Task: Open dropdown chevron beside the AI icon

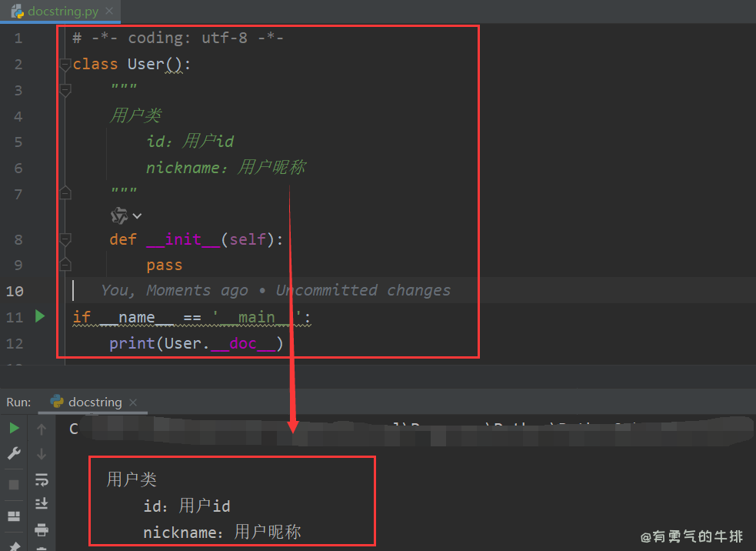Action: 138,216
